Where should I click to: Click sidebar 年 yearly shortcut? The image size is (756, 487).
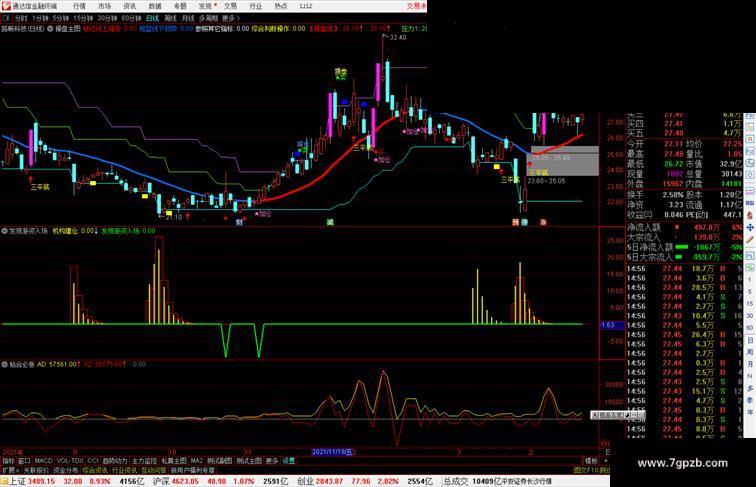[x=750, y=412]
